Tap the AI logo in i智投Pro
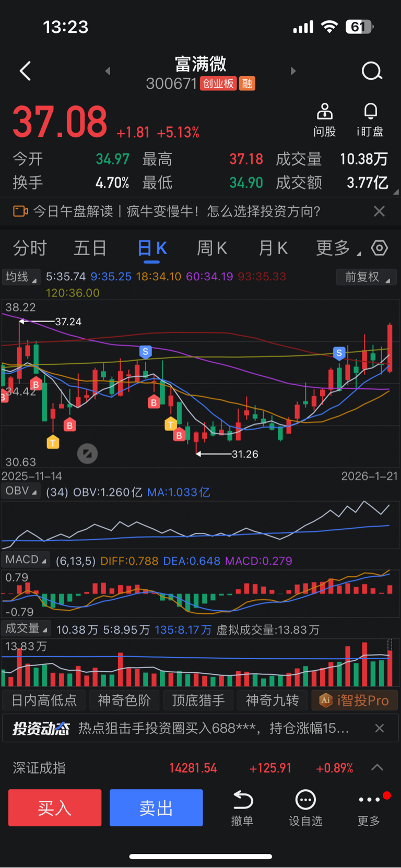Viewport: 401px width, 868px height. click(x=325, y=700)
